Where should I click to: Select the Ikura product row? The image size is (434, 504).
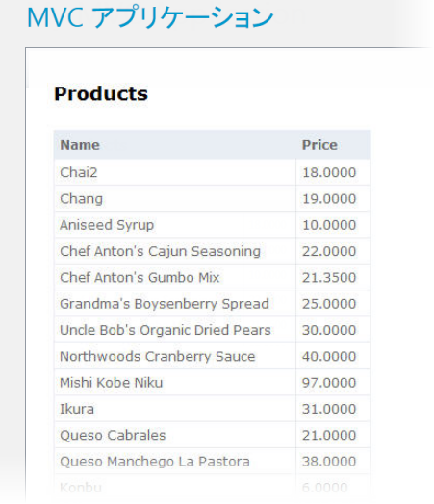tap(212, 409)
